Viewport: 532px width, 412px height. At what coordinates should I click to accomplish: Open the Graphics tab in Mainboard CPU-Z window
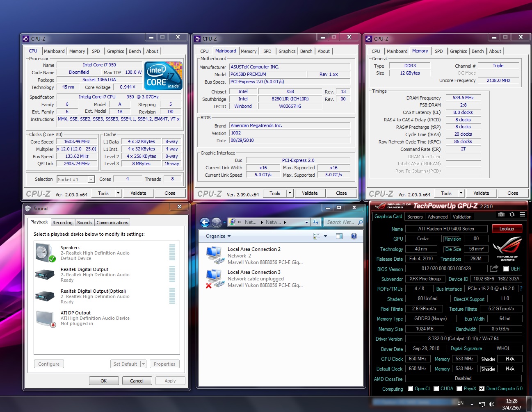287,51
